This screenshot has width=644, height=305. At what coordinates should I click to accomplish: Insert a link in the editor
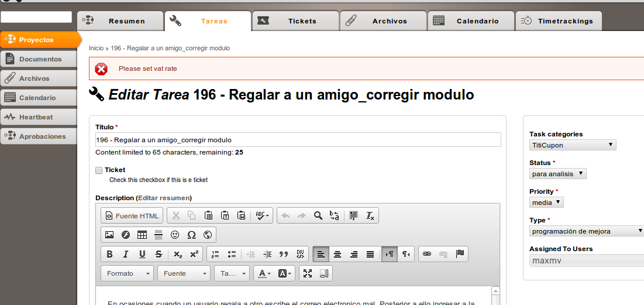pyautogui.click(x=427, y=254)
